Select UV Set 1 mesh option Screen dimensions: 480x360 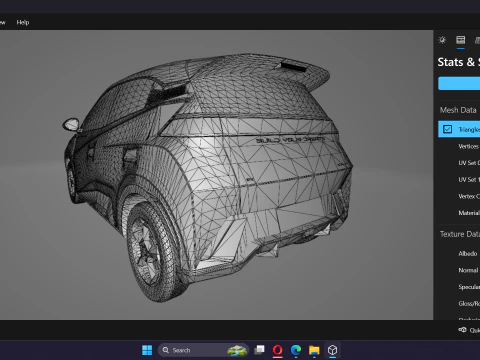click(469, 180)
